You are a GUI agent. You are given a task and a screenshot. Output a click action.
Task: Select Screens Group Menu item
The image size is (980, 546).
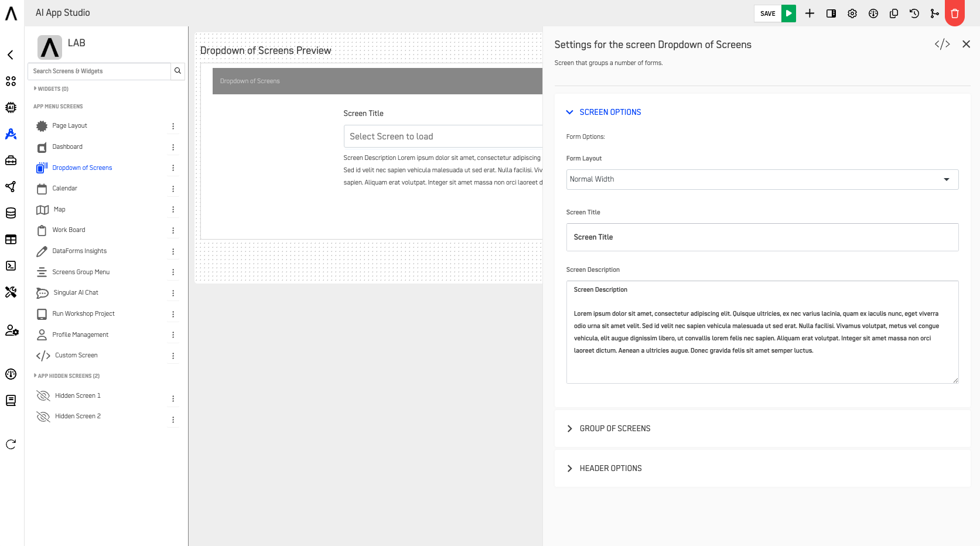coord(81,272)
